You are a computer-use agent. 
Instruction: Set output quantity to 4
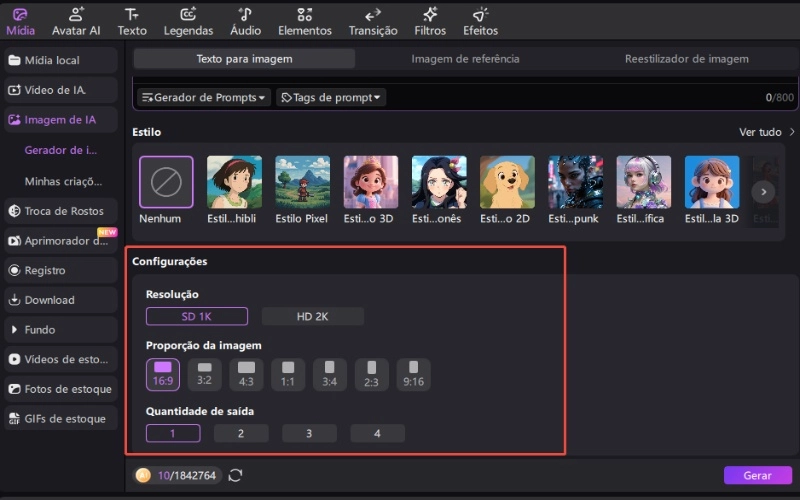click(x=378, y=433)
